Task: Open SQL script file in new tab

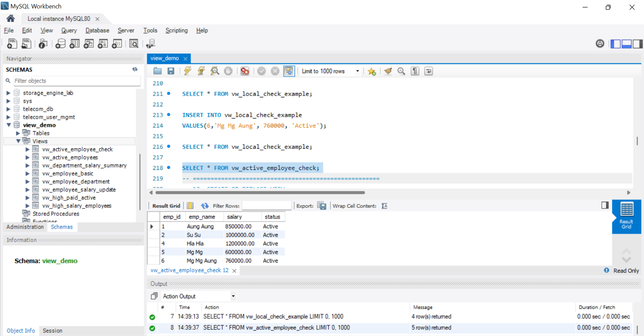Action: pos(26,44)
